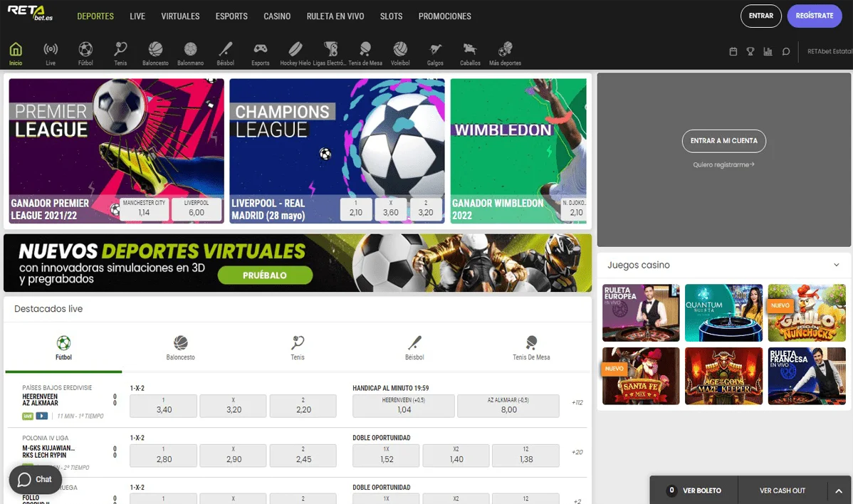Click the search magnifier icon
This screenshot has height=504, width=853.
click(785, 52)
